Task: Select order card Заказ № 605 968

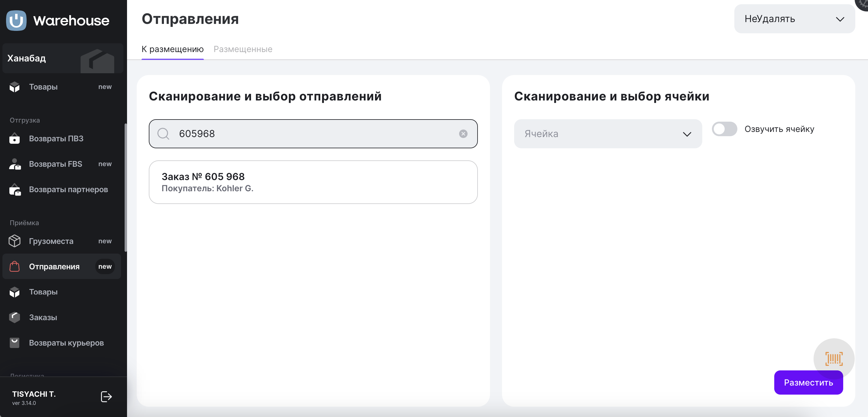Action: 313,182
